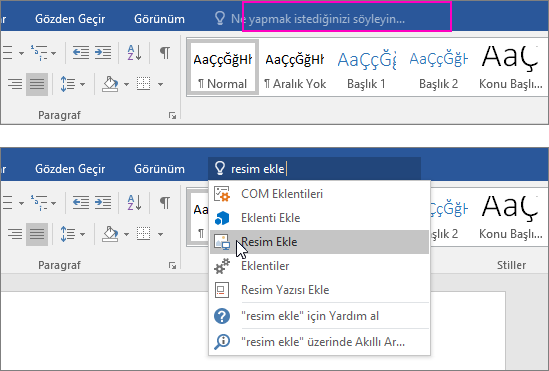Image resolution: width=549 pixels, height=371 pixels.
Task: Open Gözden Geçir tab in ribbon with empty search
Action: pyautogui.click(x=70, y=19)
